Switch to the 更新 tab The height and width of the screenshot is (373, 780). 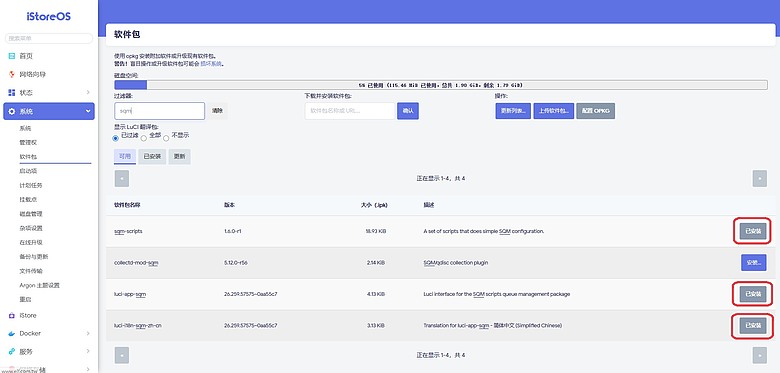(x=179, y=156)
